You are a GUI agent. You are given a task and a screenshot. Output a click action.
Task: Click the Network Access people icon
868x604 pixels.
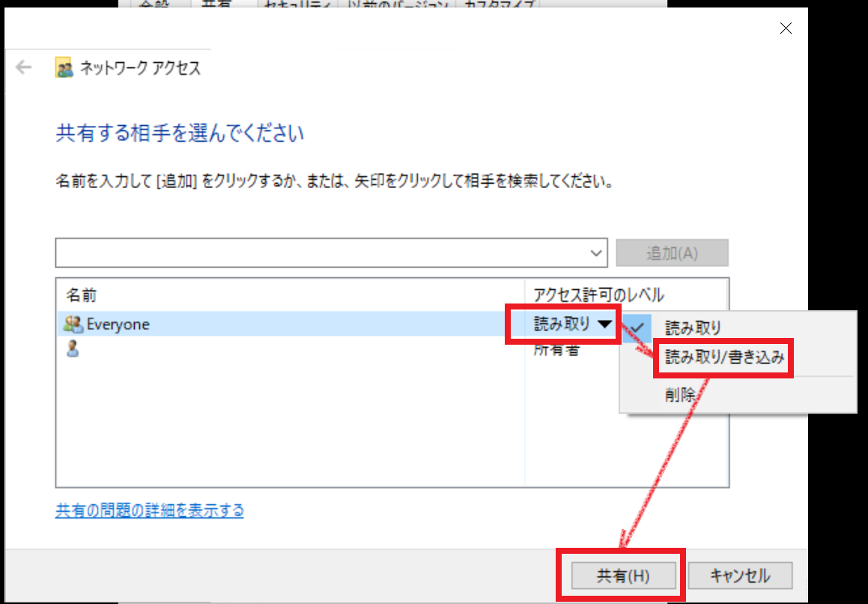(x=64, y=67)
